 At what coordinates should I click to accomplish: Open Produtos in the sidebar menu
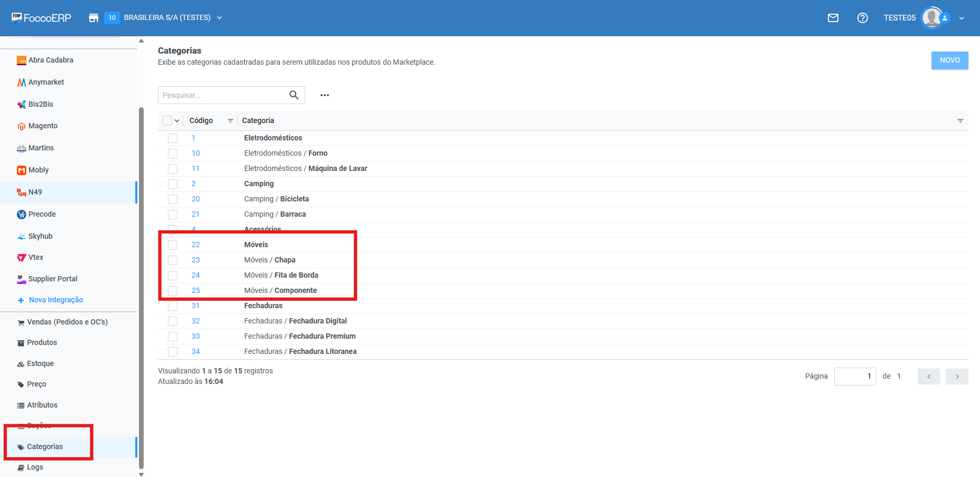click(42, 342)
